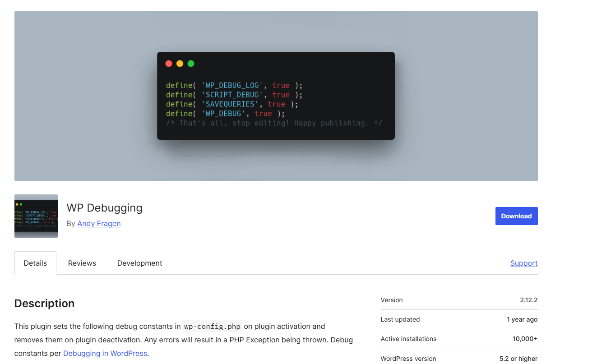Switch to the Reviews tab
This screenshot has width=597, height=364.
tap(82, 263)
